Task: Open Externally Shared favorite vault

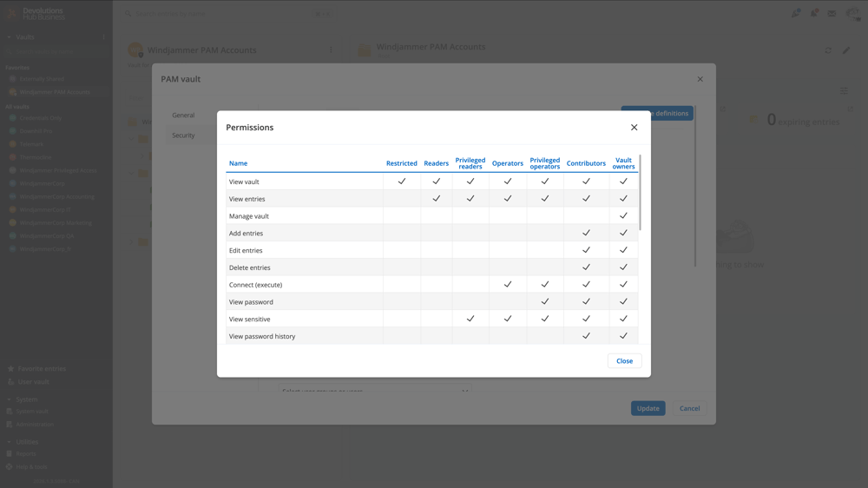Action: [x=42, y=79]
